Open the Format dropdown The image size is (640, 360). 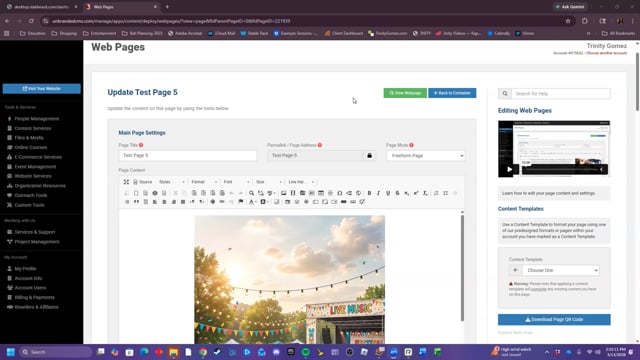[204, 182]
